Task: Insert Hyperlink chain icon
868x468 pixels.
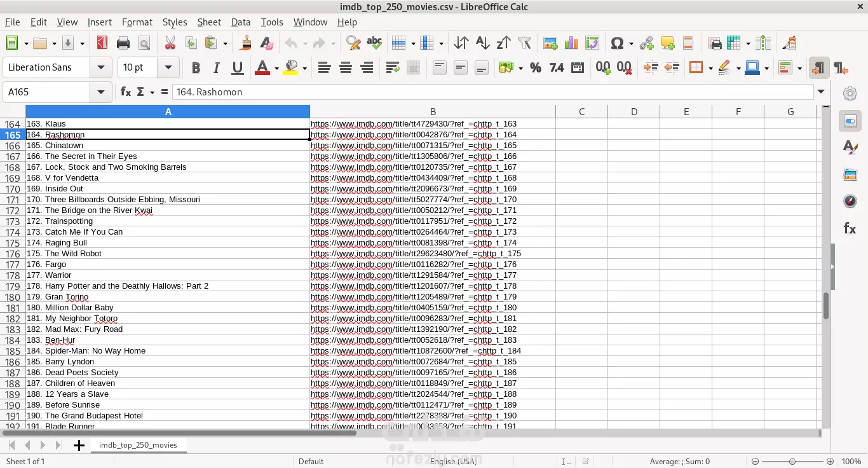Action: pyautogui.click(x=646, y=43)
